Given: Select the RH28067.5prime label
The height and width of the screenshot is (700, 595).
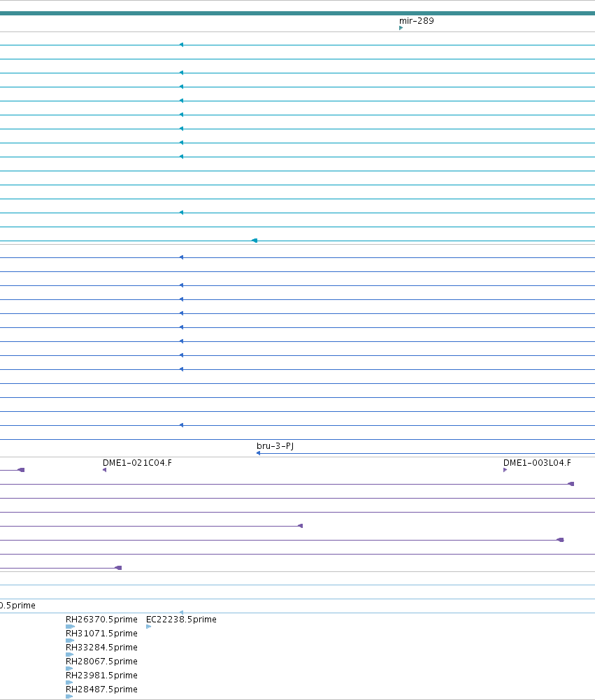Looking at the screenshot, I should tap(101, 662).
